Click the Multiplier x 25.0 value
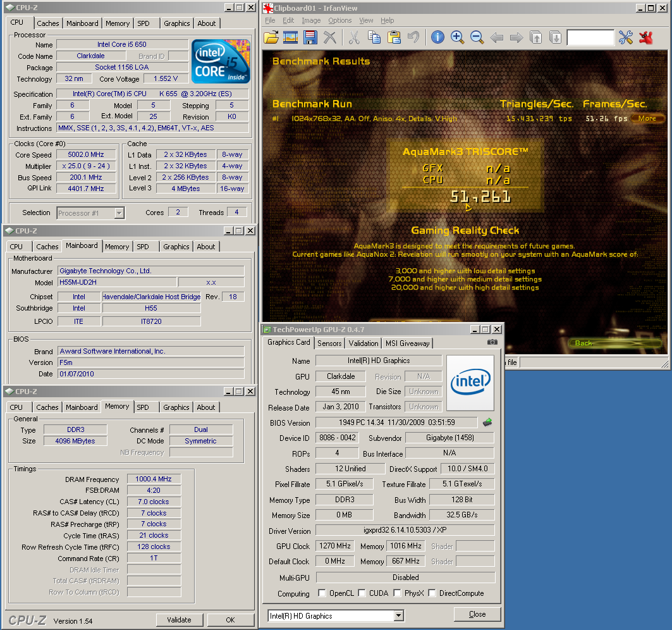This screenshot has width=672, height=630. (86, 166)
